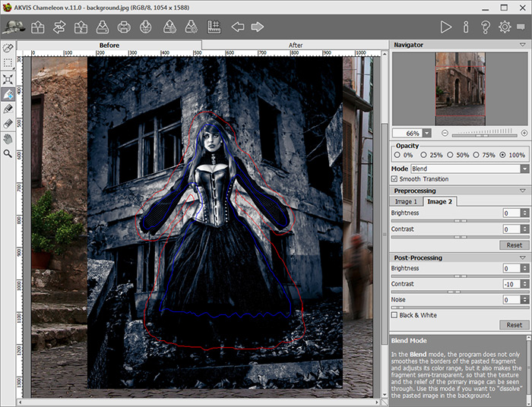The width and height of the screenshot is (532, 407).
Task: Click the zoom percentage field showing 66%
Action: [408, 133]
